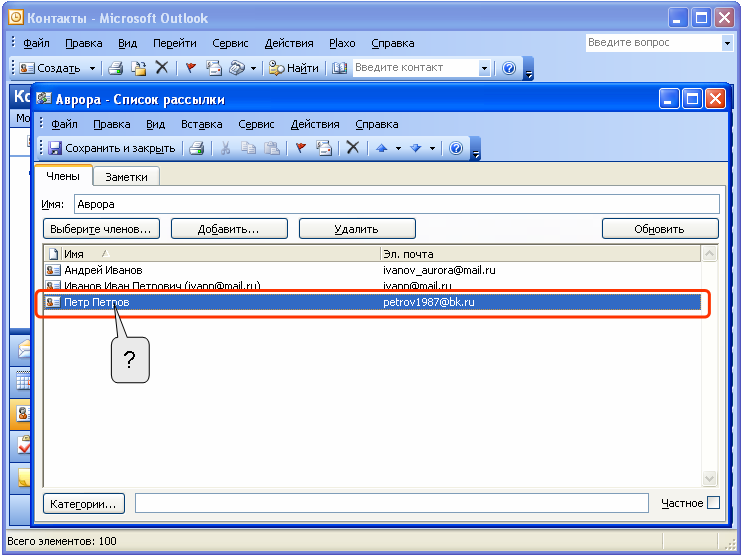Select the Петр Петров row
This screenshot has width=741, height=556.
tap(373, 302)
